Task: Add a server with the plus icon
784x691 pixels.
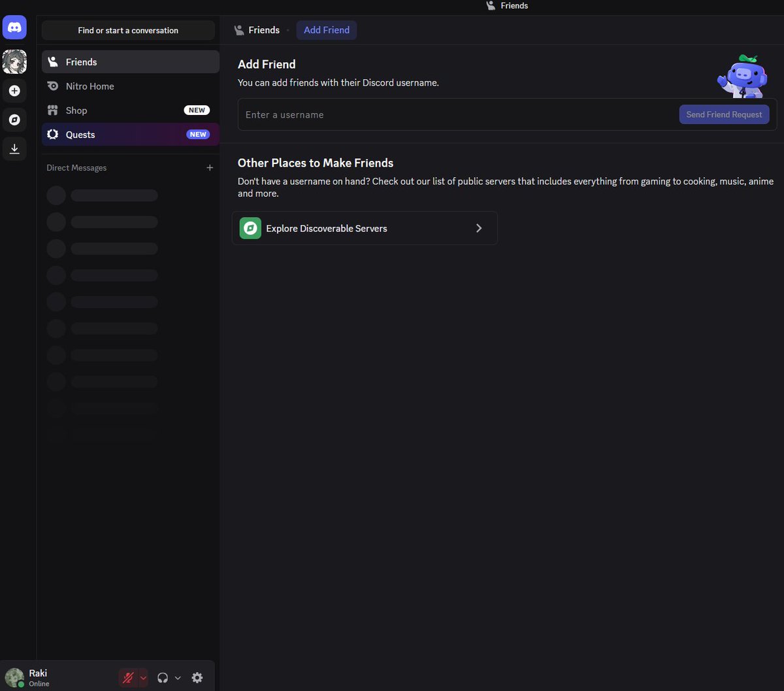Action: (14, 91)
